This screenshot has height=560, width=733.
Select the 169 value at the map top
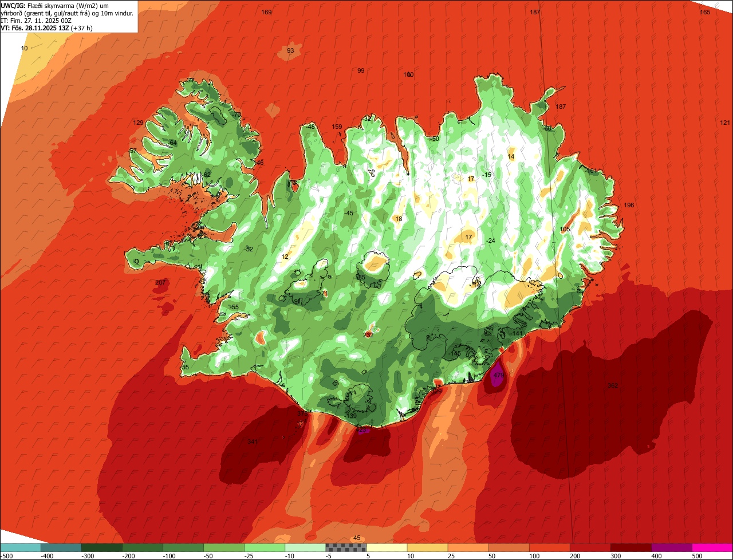coord(267,12)
